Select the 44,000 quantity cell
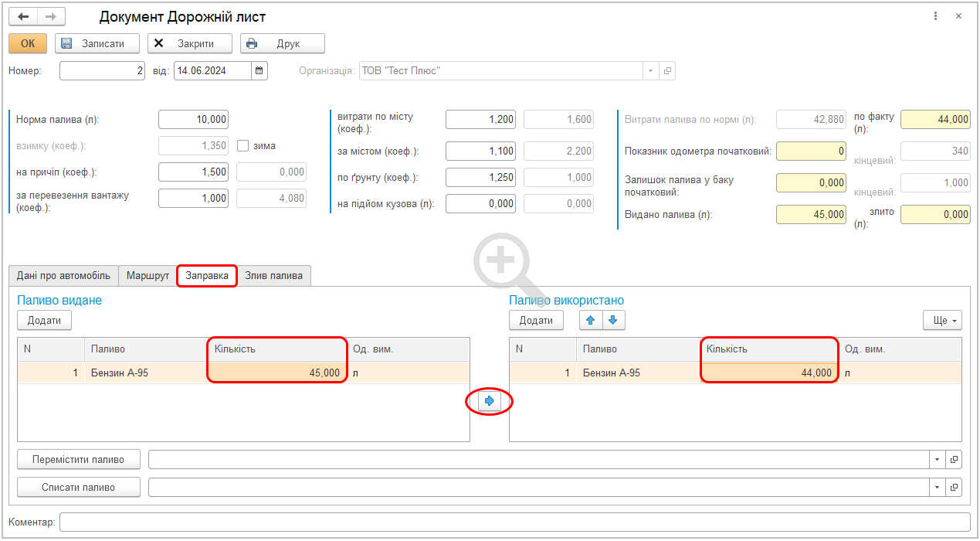This screenshot has width=980, height=541. pyautogui.click(x=770, y=373)
